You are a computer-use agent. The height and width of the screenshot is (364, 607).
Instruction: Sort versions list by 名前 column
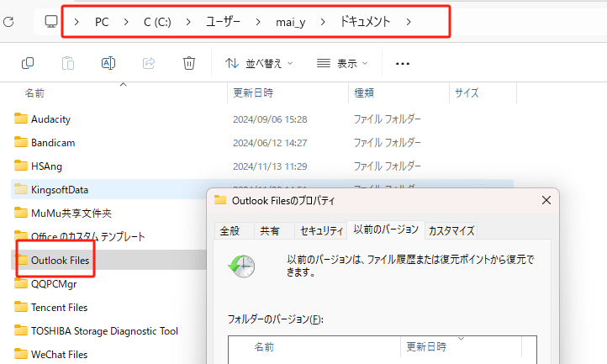tap(264, 346)
